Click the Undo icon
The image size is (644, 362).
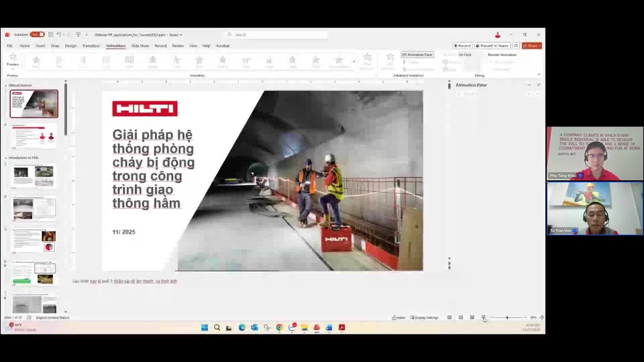(59, 35)
